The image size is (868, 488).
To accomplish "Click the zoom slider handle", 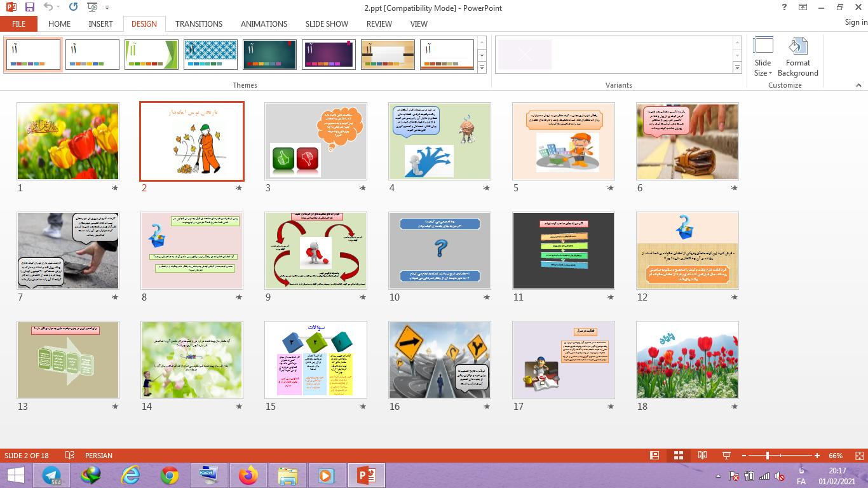I will pos(768,456).
